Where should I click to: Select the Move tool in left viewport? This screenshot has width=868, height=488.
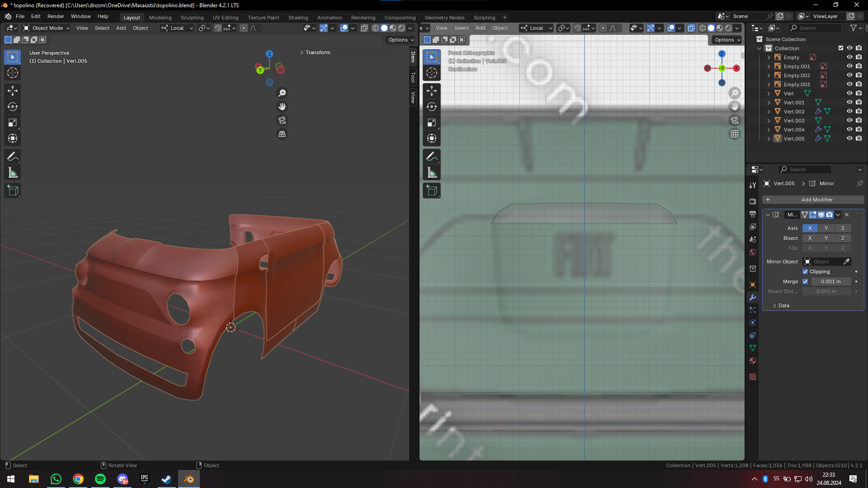[x=13, y=91]
